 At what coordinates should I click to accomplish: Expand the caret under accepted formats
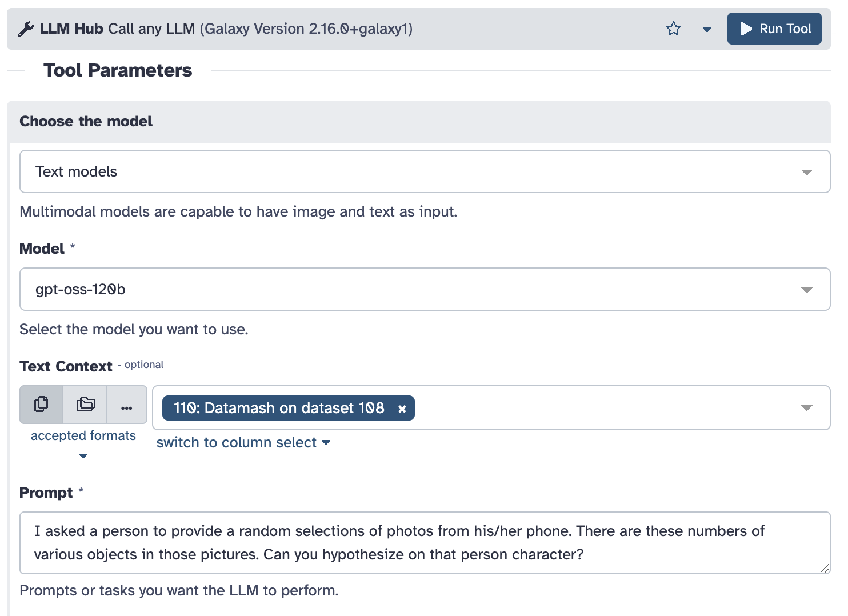pos(83,455)
